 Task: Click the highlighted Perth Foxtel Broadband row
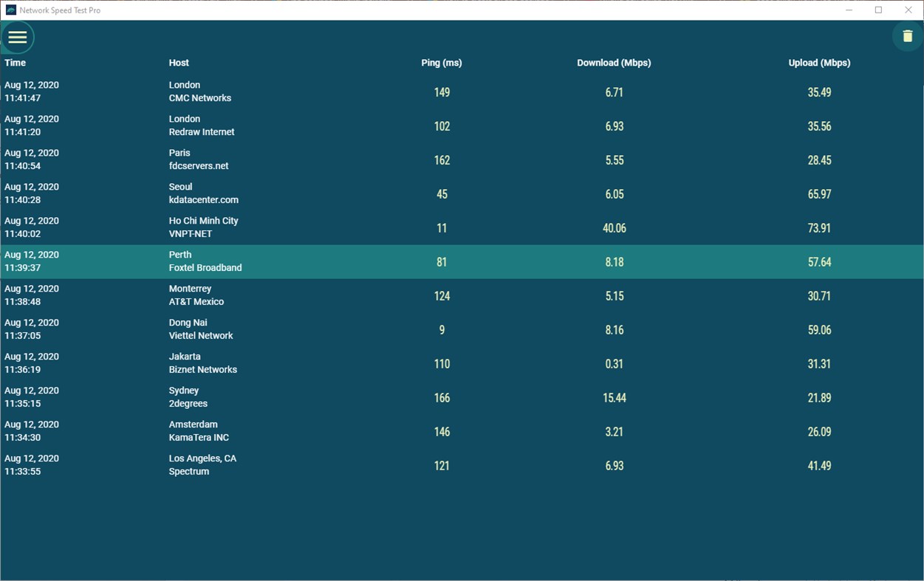pyautogui.click(x=443, y=261)
